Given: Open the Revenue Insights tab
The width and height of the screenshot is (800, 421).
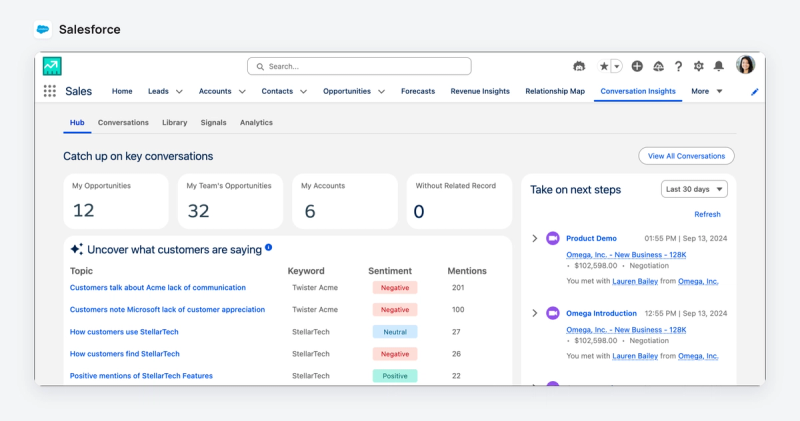Looking at the screenshot, I should click(x=480, y=91).
